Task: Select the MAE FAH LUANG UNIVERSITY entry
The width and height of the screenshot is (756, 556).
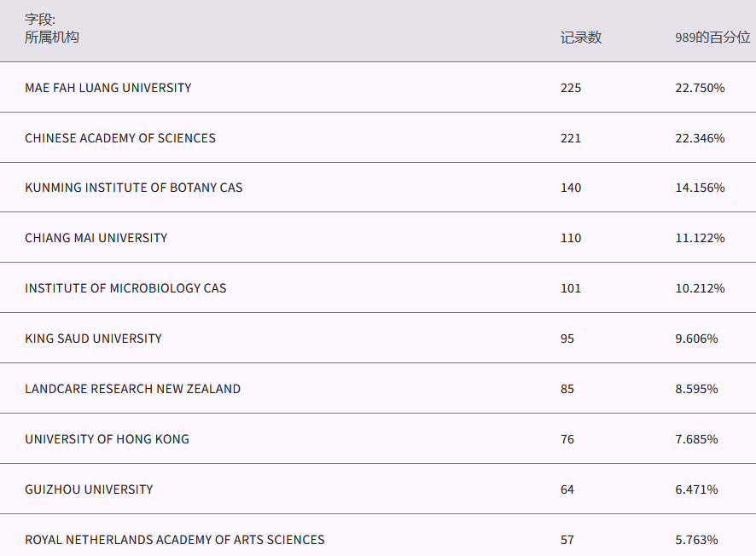Action: point(108,88)
